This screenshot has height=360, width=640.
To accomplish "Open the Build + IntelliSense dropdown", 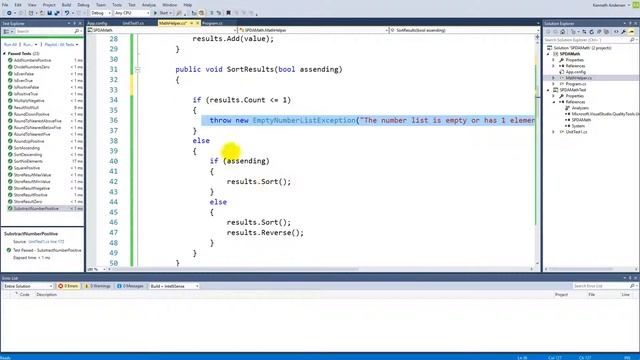I will point(174,286).
